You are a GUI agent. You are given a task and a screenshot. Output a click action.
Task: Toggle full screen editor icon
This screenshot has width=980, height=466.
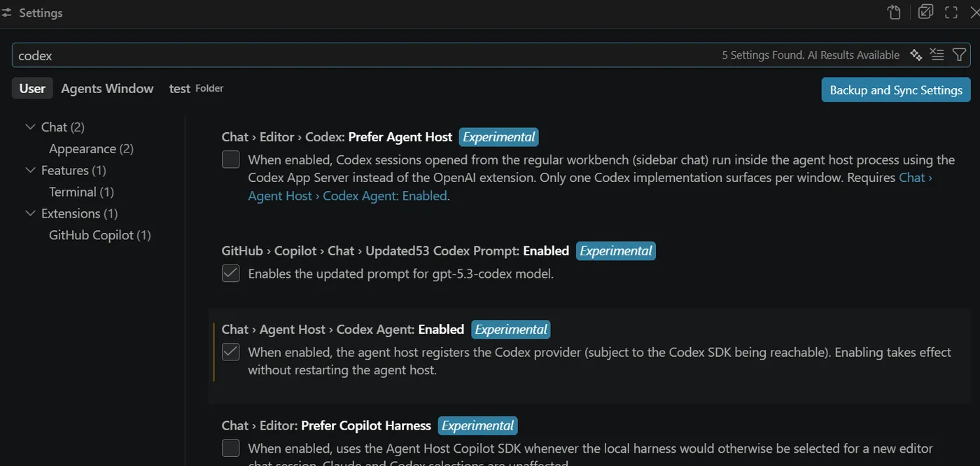click(951, 12)
